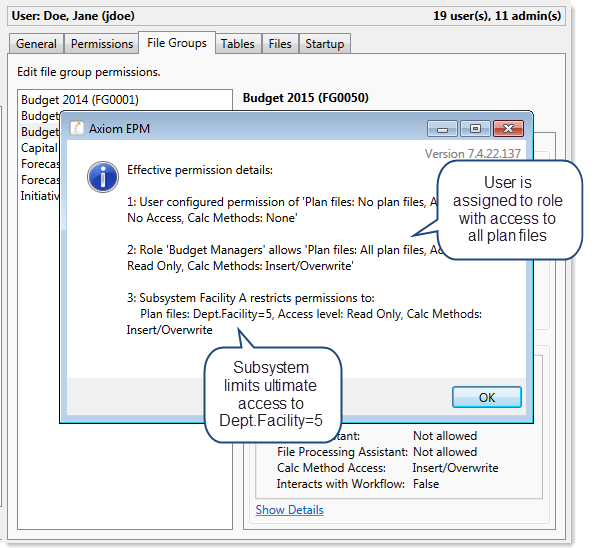
Task: Click the Axiom EPM title bar app icon
Action: pos(77,128)
